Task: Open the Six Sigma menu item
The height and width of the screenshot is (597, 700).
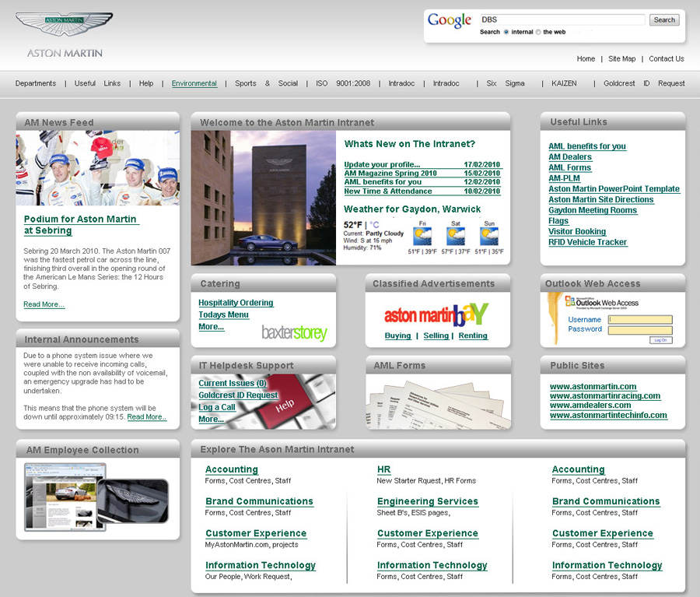Action: [506, 83]
